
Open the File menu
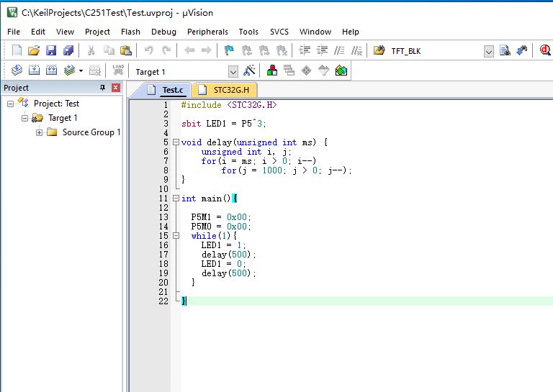click(14, 32)
